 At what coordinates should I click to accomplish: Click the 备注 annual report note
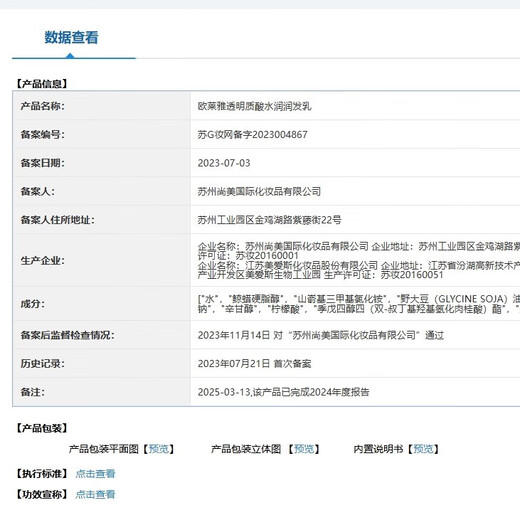(283, 392)
